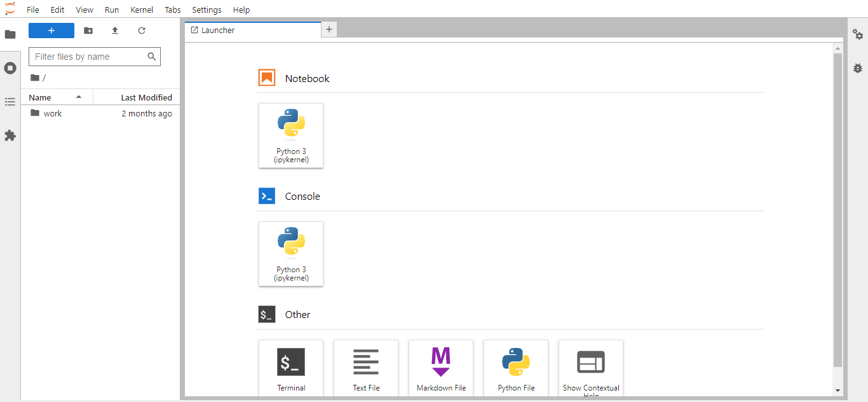The width and height of the screenshot is (868, 402).
Task: Click the root folder breadcrumb icon
Action: point(34,78)
